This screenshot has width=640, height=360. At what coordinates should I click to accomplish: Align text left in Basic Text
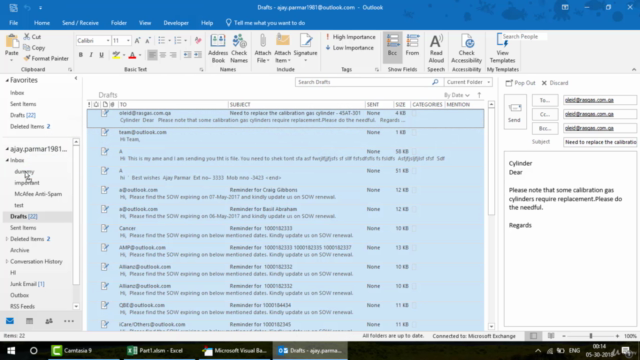tap(152, 55)
